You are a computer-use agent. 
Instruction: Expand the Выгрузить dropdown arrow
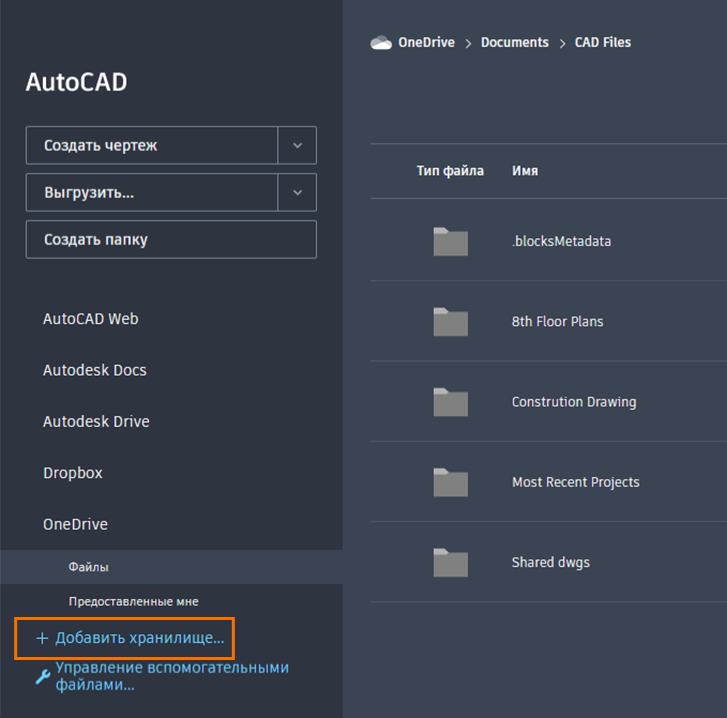[297, 193]
